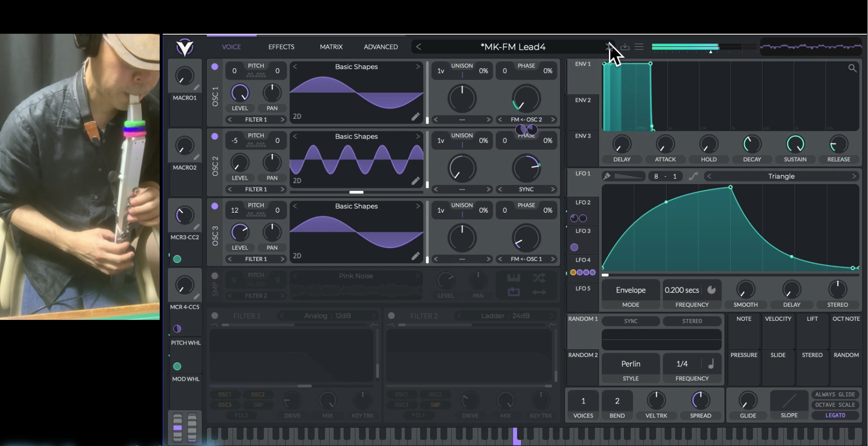Switch to the MATRIX tab

coord(331,46)
